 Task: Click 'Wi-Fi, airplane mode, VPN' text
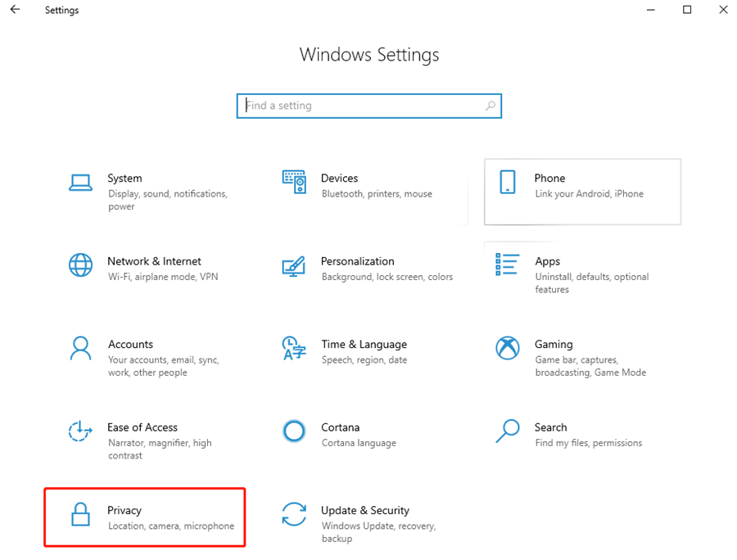point(163,278)
